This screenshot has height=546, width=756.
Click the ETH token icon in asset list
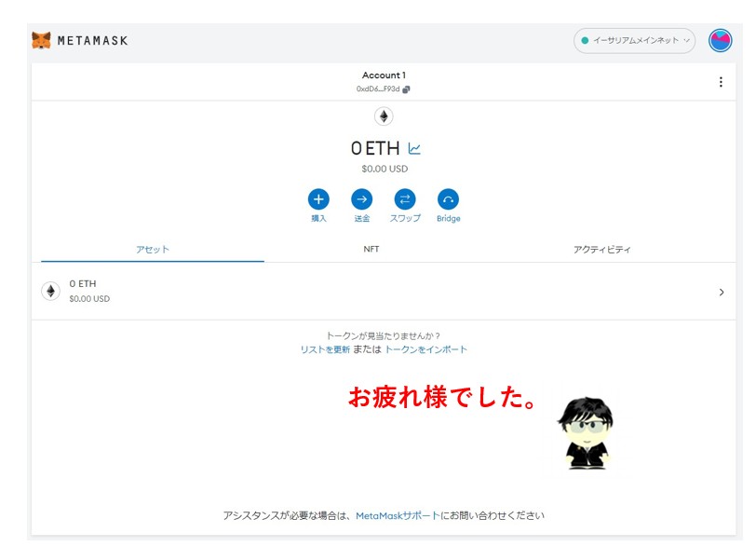[x=50, y=292]
